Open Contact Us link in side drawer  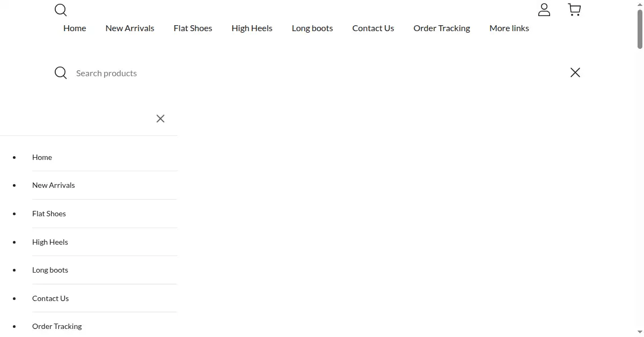click(x=50, y=298)
